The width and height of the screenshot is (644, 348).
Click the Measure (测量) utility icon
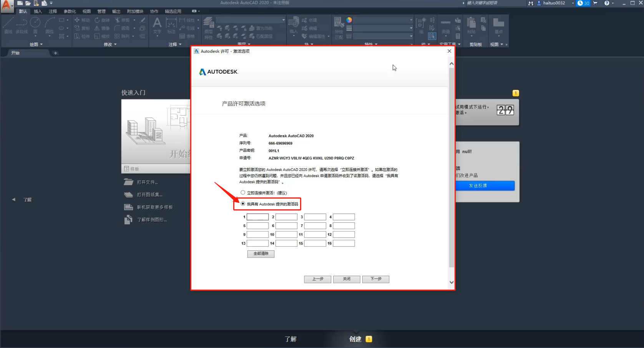coord(446,25)
